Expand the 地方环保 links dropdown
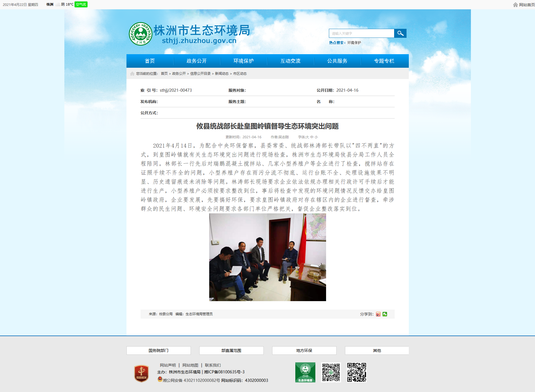 point(304,351)
